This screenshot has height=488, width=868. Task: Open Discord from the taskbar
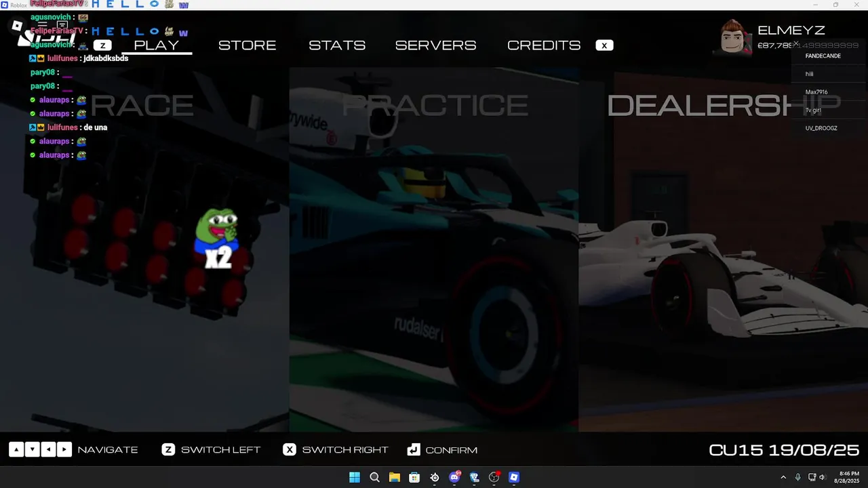click(x=454, y=477)
